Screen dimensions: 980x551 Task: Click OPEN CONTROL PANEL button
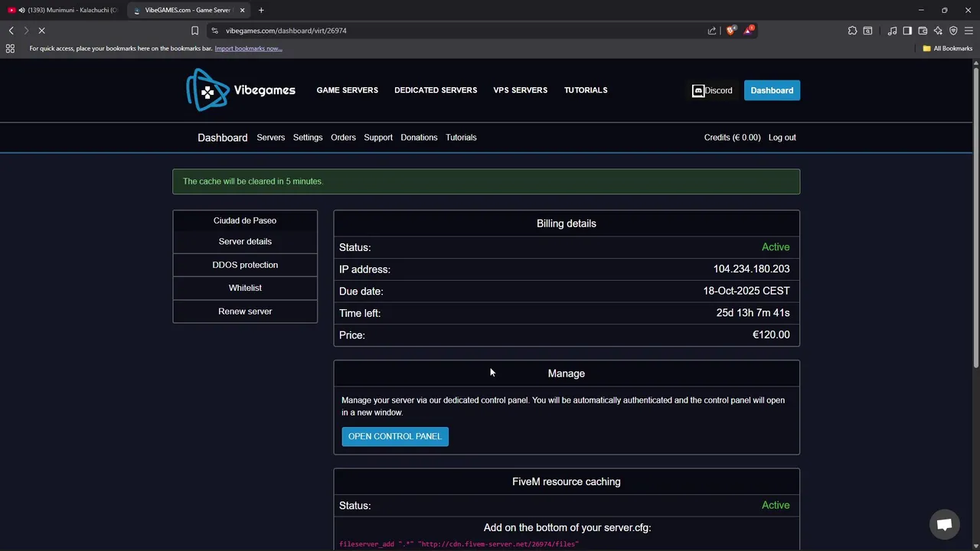point(395,436)
